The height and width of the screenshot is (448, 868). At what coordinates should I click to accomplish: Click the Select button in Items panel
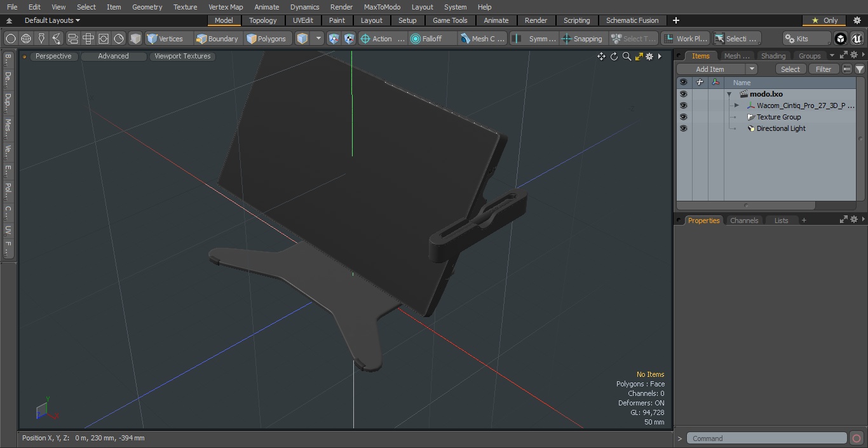click(790, 69)
